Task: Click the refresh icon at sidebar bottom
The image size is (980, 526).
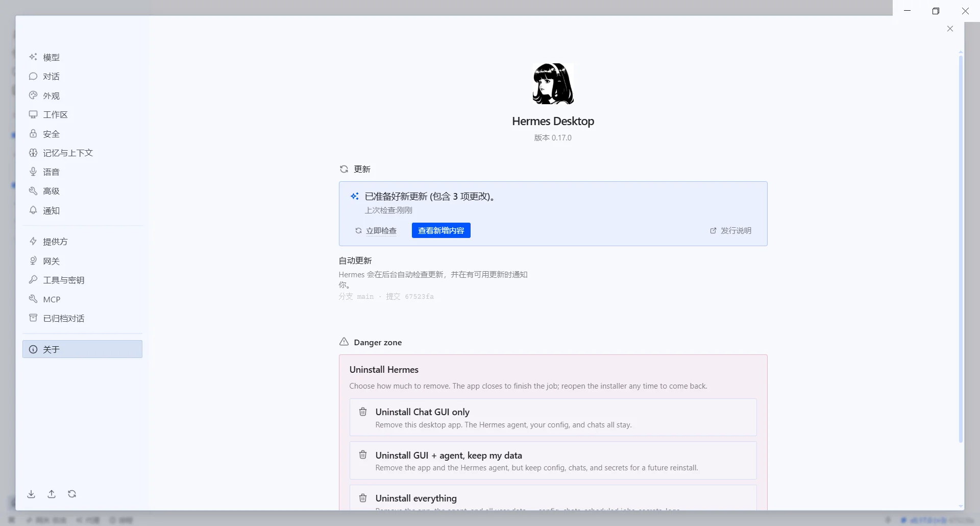Action: point(72,494)
